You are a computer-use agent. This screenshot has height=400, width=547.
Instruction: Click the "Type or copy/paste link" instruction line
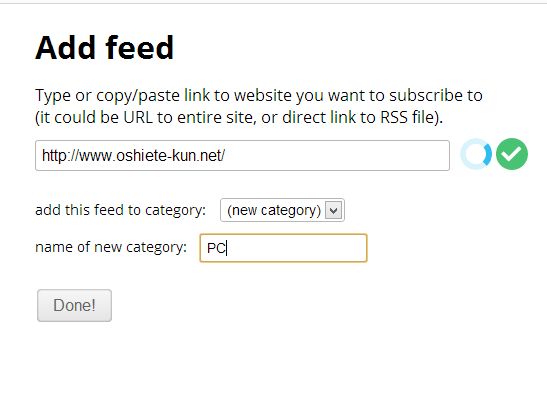pos(259,96)
